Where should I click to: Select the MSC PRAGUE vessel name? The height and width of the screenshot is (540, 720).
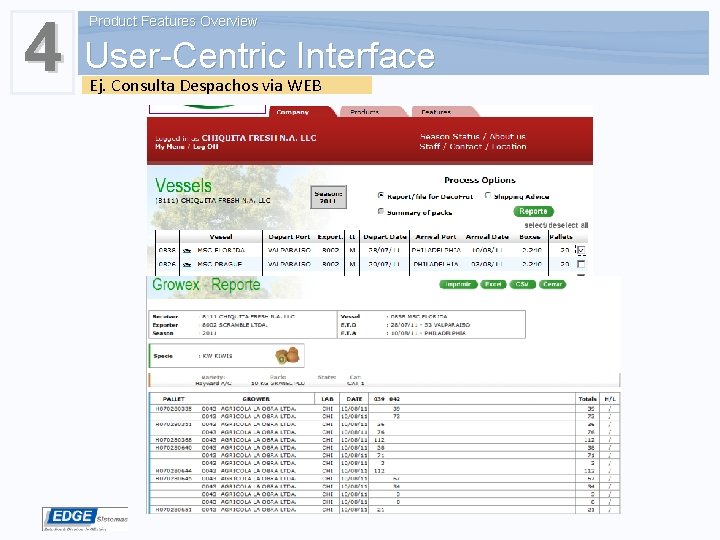tap(219, 264)
